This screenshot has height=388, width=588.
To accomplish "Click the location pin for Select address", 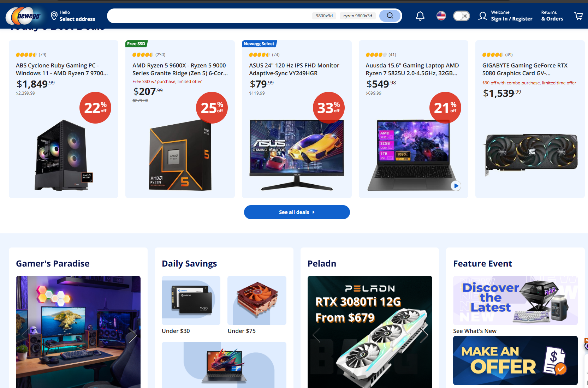I will pos(54,16).
